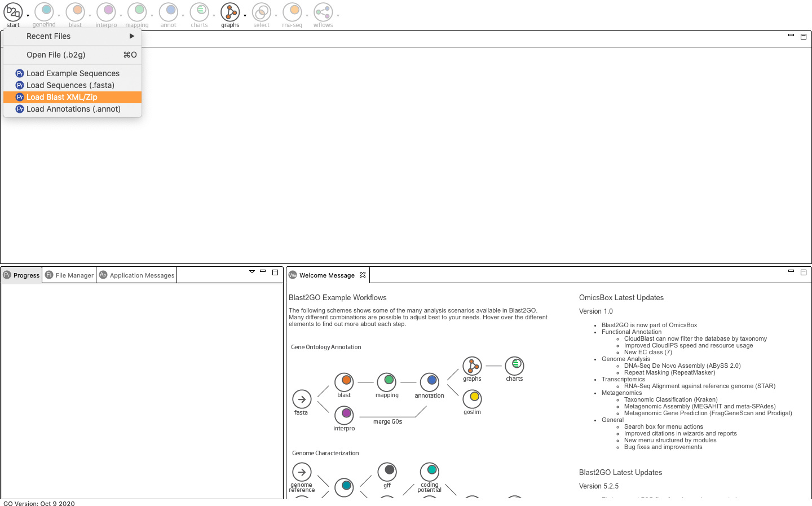Image resolution: width=812 pixels, height=506 pixels.
Task: Minimize the Welcome Message panel
Action: [791, 271]
